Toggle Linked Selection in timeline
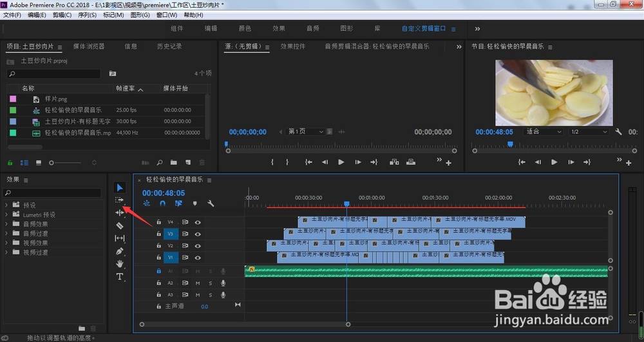Screen dimensions: 644x342 coord(178,204)
